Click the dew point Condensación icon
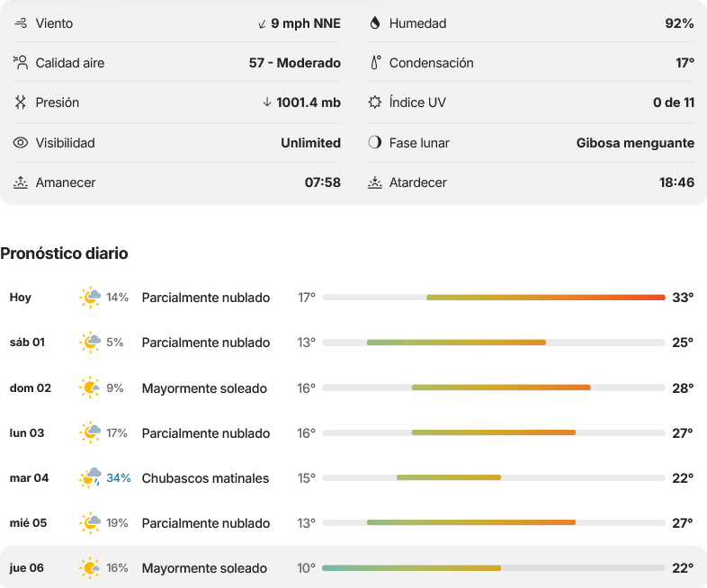707x588 pixels. tap(375, 63)
